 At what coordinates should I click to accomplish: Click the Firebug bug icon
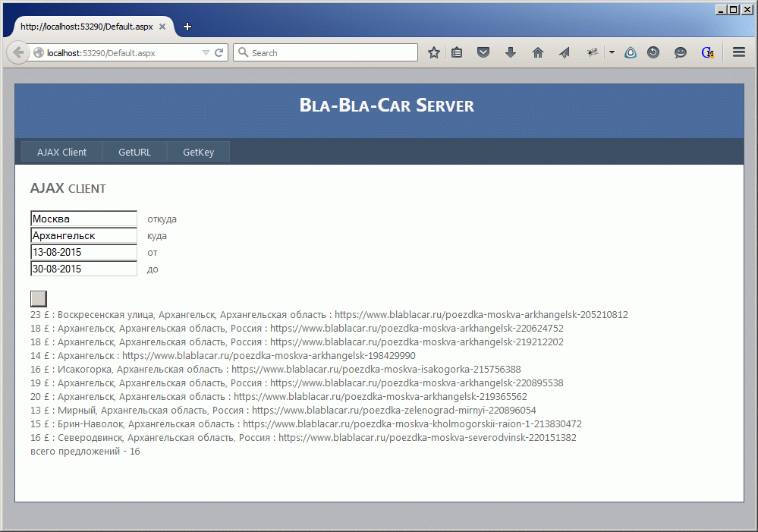pos(592,52)
